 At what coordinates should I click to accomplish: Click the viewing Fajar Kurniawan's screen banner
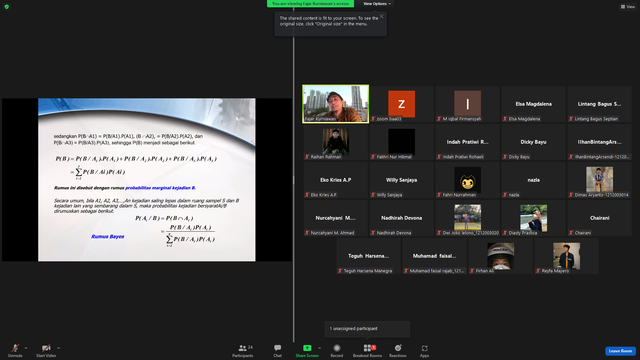pos(310,4)
